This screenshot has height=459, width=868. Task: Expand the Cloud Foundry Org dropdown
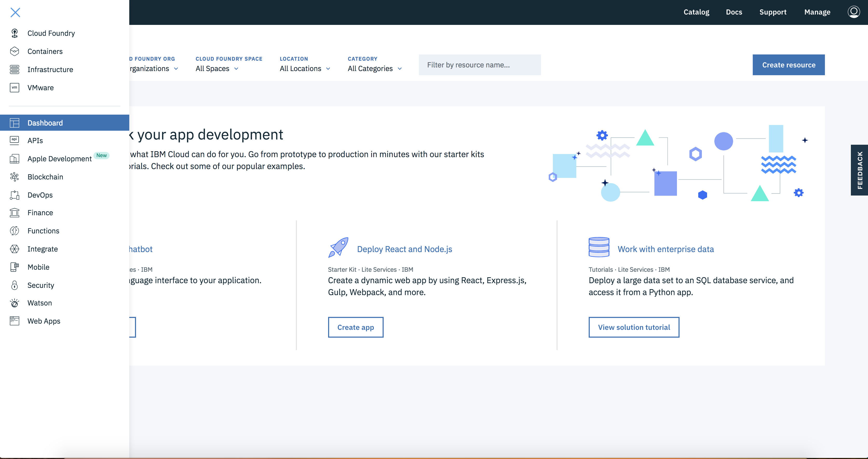[154, 68]
